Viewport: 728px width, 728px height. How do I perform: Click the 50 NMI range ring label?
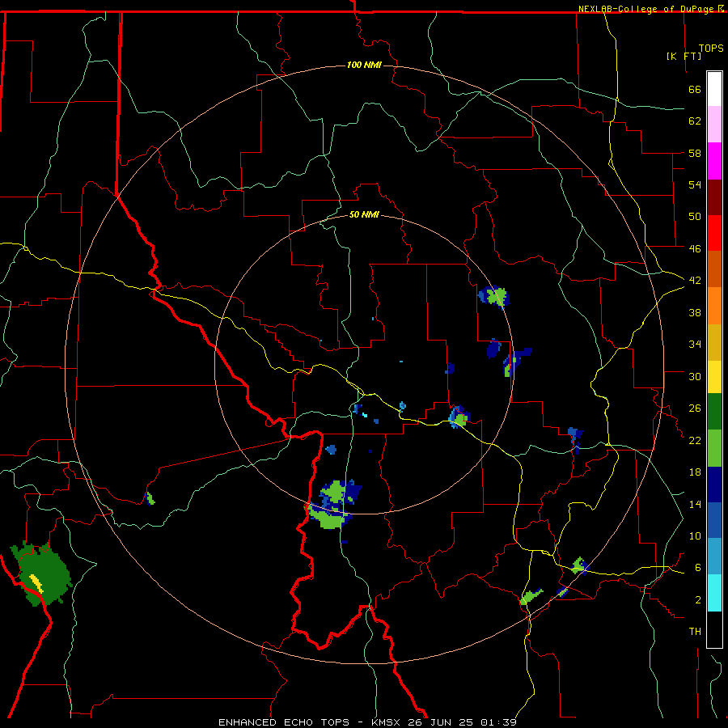coord(365,214)
